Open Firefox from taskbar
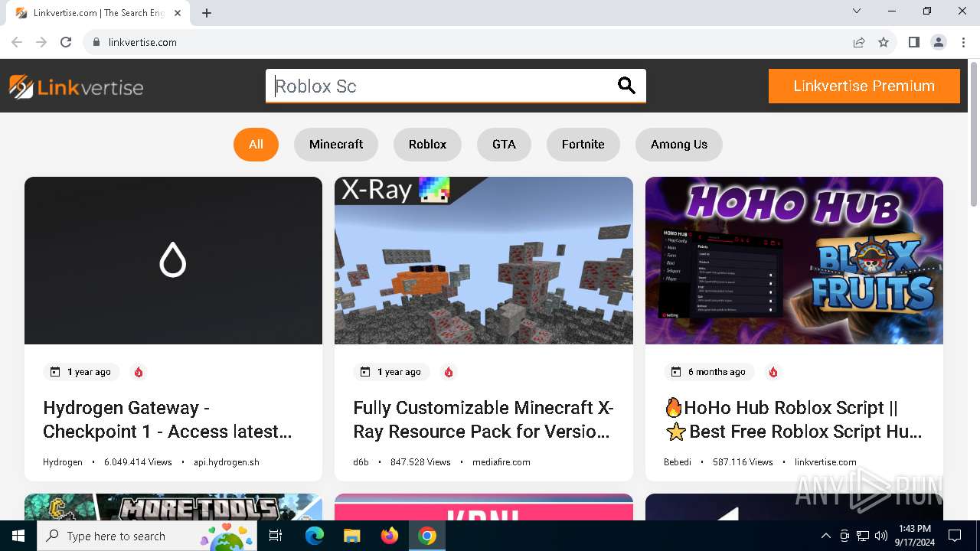Image resolution: width=980 pixels, height=551 pixels. click(x=390, y=536)
